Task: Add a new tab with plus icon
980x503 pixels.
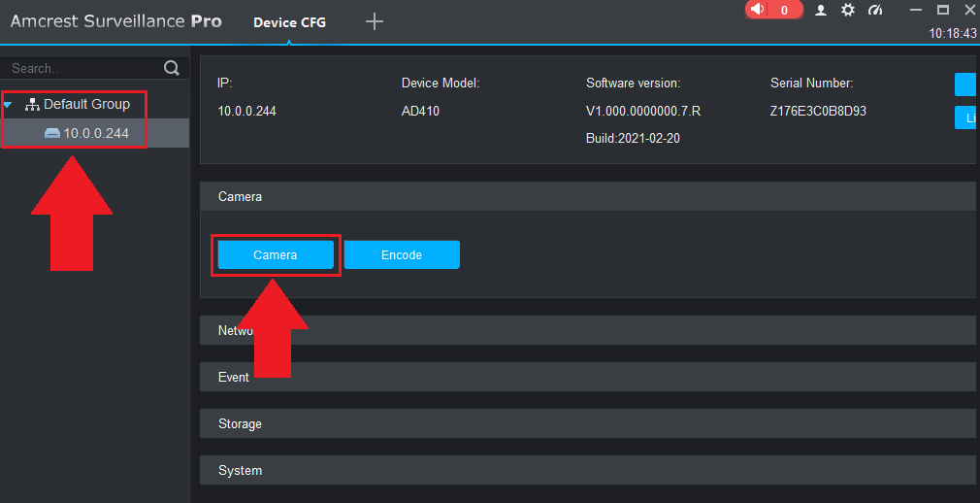Action: pos(374,21)
